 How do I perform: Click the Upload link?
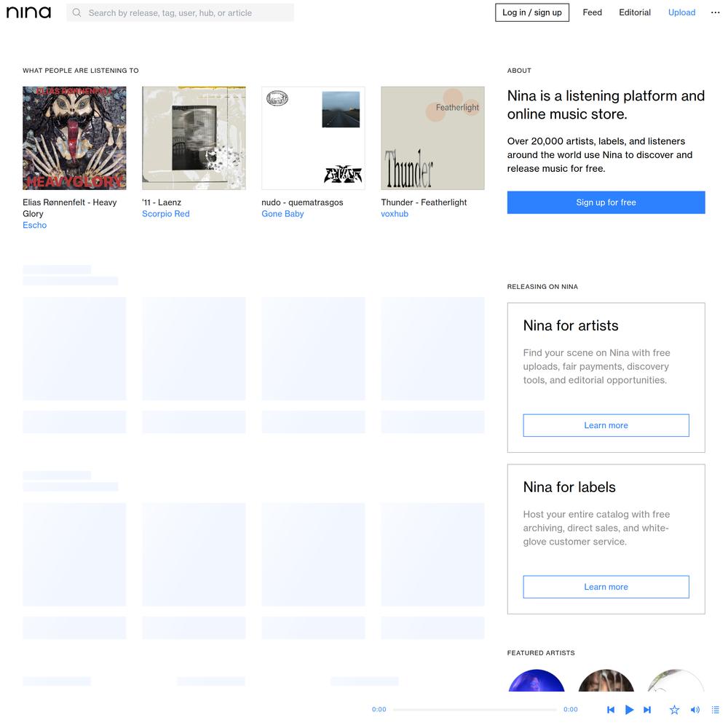[681, 12]
